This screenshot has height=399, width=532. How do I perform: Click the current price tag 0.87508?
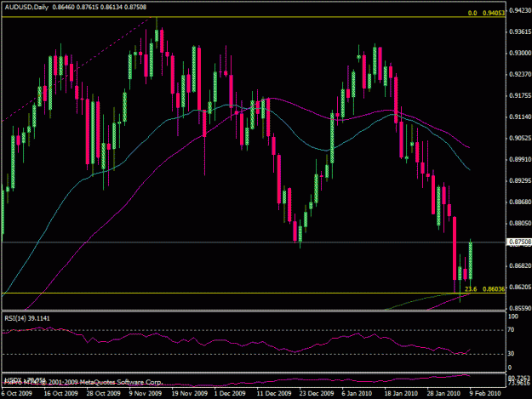pyautogui.click(x=520, y=242)
